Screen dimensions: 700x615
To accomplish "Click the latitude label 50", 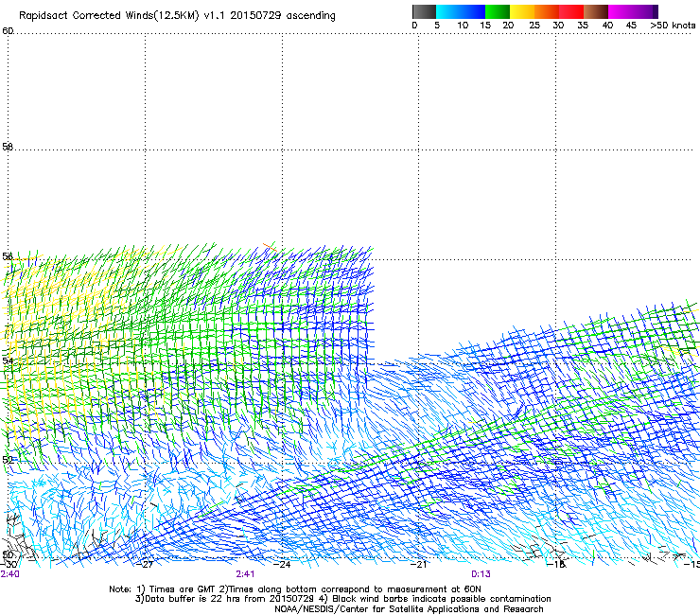I will [x=8, y=554].
